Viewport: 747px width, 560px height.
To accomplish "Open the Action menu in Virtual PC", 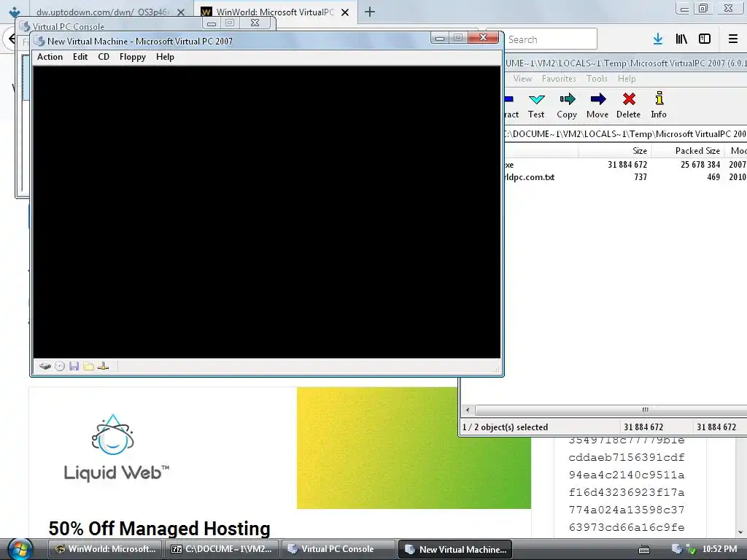I will click(50, 57).
